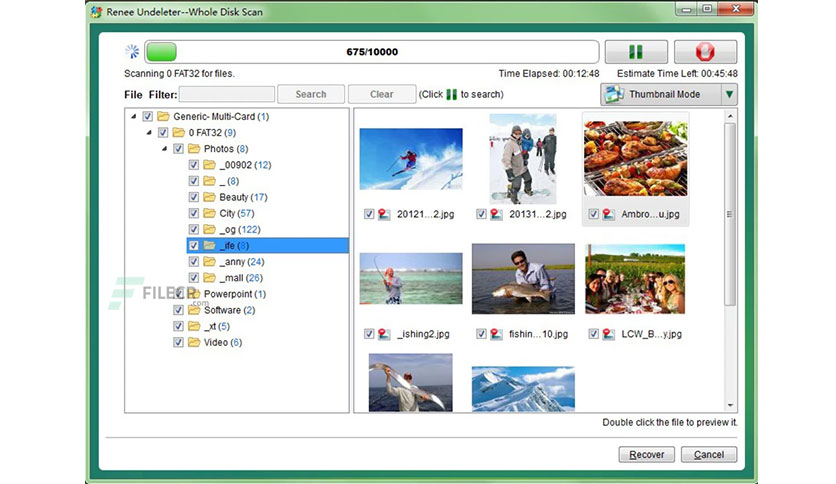Click the file type icon beside _ishing2.jpg
The image size is (836, 484).
(384, 334)
